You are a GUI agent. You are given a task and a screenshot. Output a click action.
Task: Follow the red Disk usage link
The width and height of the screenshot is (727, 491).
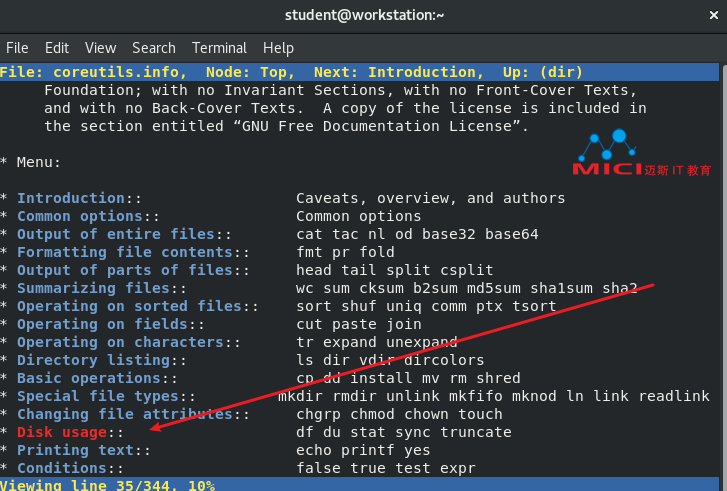tap(62, 433)
